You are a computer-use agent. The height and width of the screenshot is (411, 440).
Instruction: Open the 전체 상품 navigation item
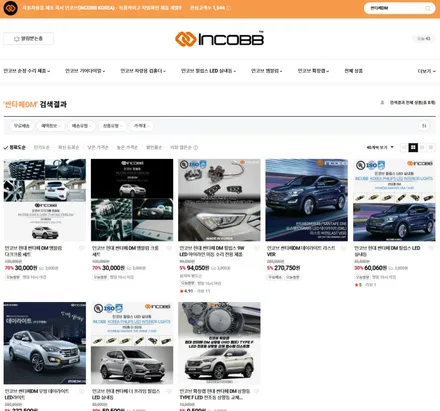tap(353, 71)
